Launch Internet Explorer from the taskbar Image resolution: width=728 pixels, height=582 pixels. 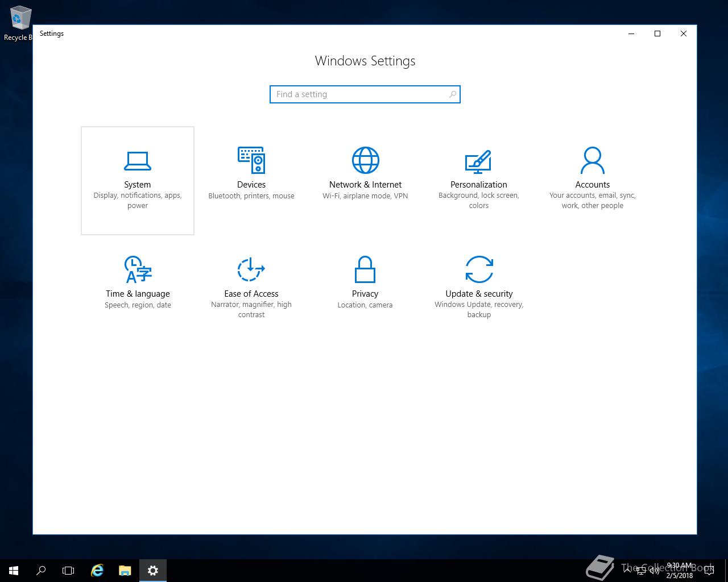coord(97,571)
